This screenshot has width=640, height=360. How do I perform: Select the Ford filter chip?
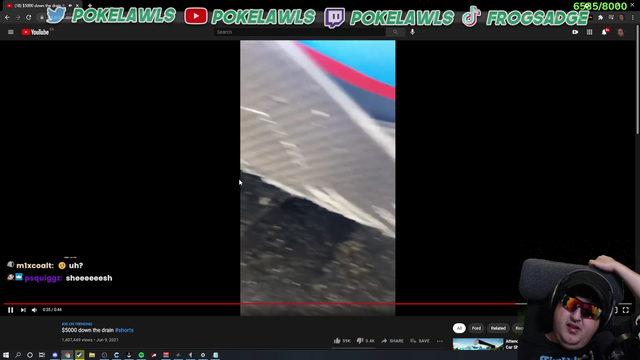point(476,328)
